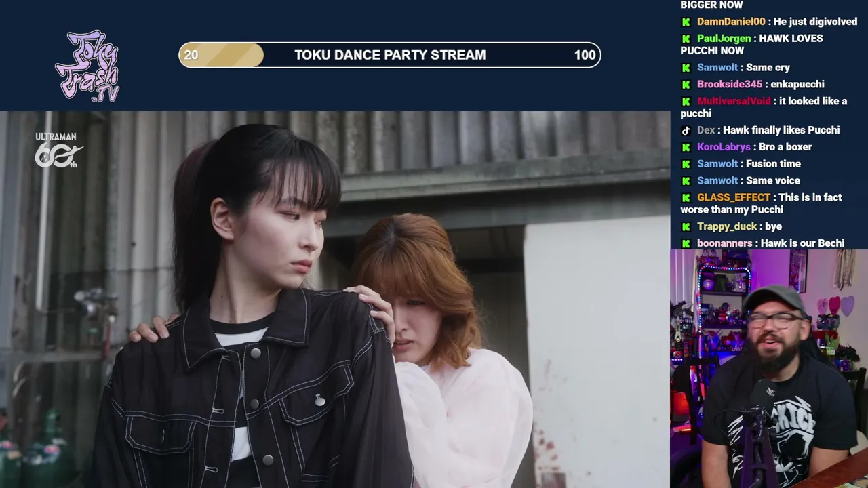This screenshot has width=868, height=488.
Task: Click the Kick icon beside MultiversalVoid
Action: (686, 102)
